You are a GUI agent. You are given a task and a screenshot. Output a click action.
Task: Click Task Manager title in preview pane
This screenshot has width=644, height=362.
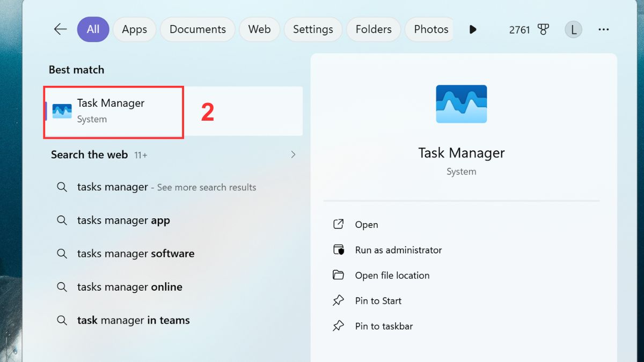[462, 153]
